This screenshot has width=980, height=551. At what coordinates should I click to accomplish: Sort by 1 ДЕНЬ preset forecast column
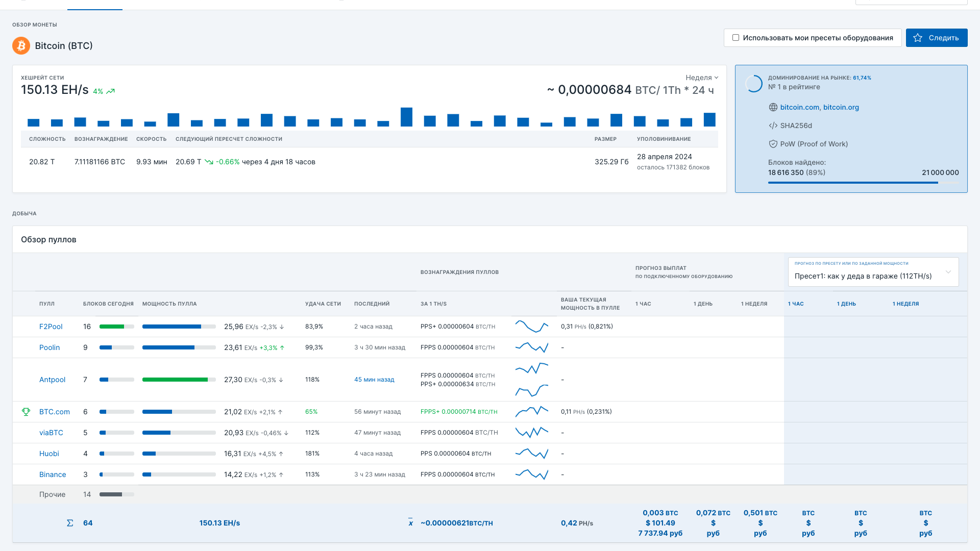tap(846, 304)
